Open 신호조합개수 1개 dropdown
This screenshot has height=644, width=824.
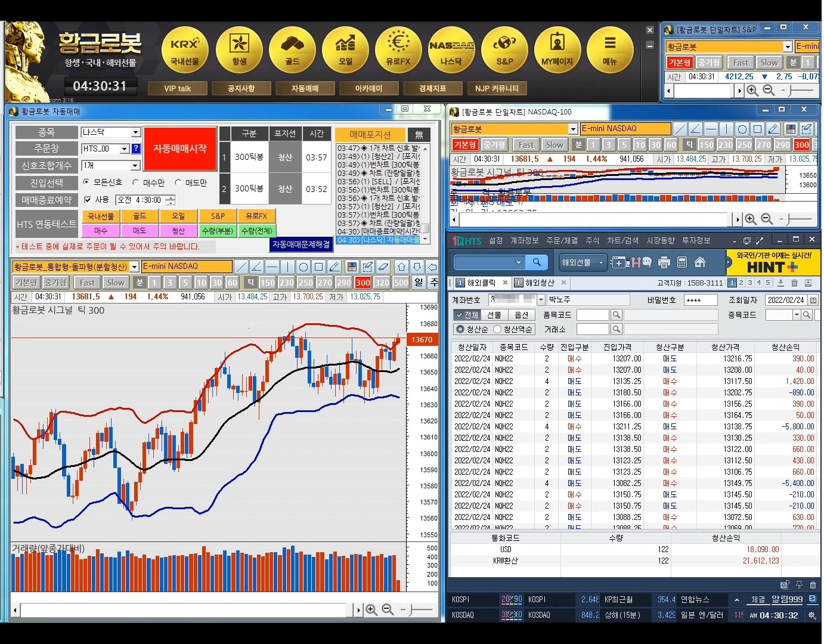(135, 165)
